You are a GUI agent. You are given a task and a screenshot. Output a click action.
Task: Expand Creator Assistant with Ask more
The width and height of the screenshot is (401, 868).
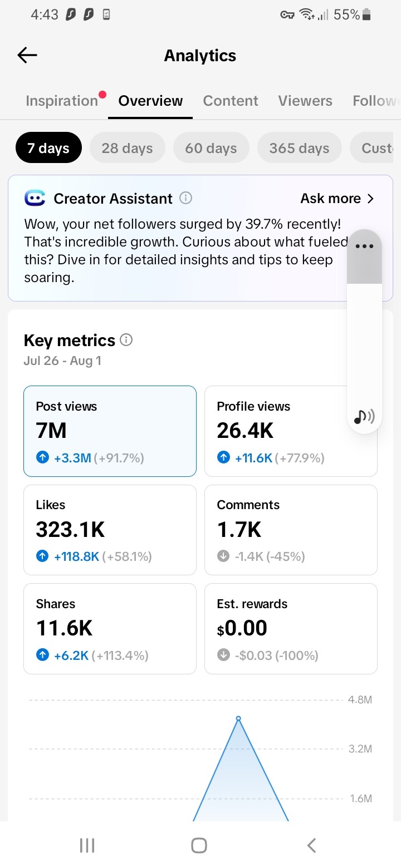pos(338,198)
